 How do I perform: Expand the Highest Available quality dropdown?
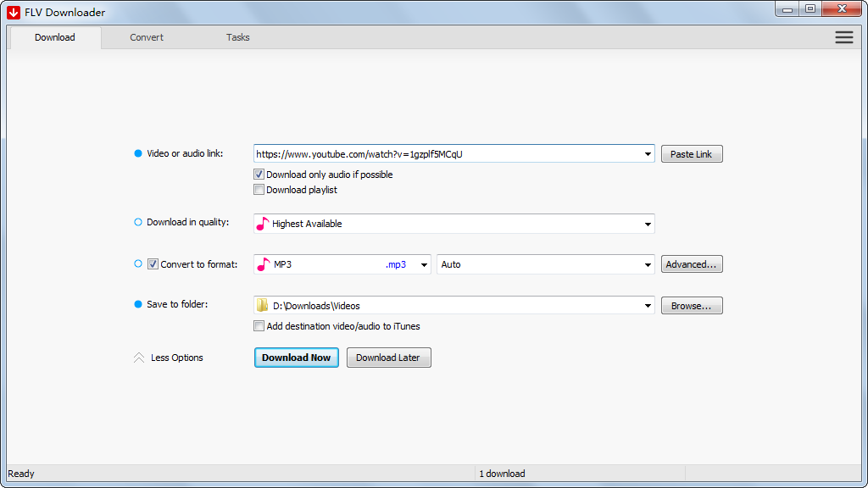point(648,224)
